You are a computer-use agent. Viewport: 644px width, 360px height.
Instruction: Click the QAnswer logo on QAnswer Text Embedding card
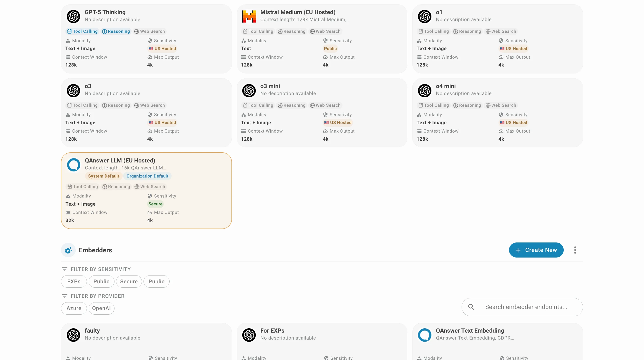pyautogui.click(x=424, y=335)
